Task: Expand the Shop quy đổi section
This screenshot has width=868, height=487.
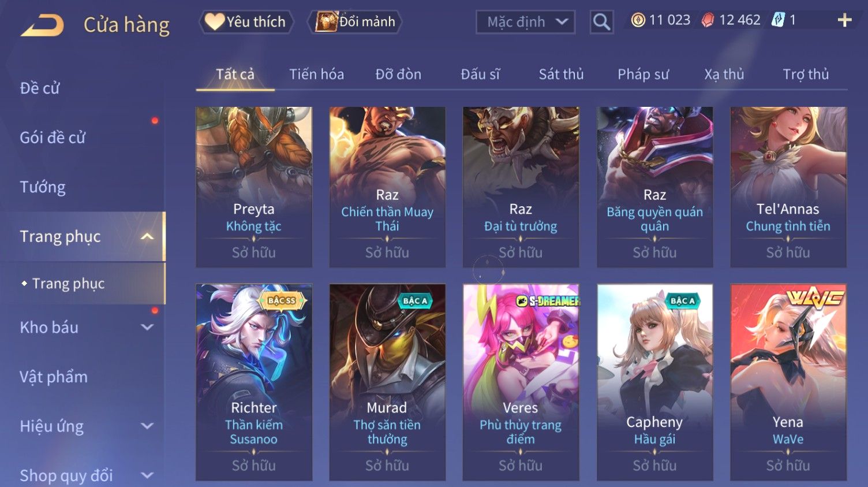Action: tap(147, 475)
